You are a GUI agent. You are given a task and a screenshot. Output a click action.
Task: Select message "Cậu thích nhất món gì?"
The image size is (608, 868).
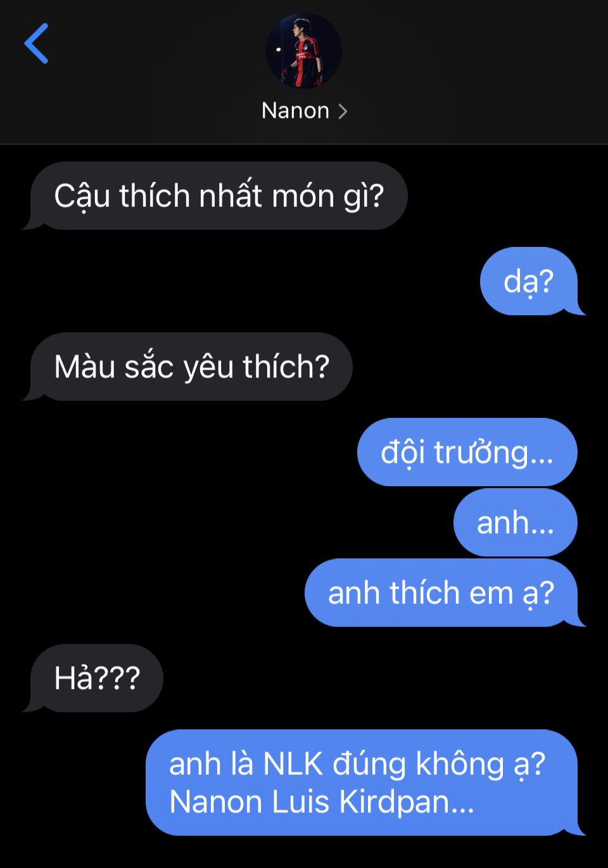coord(218,196)
